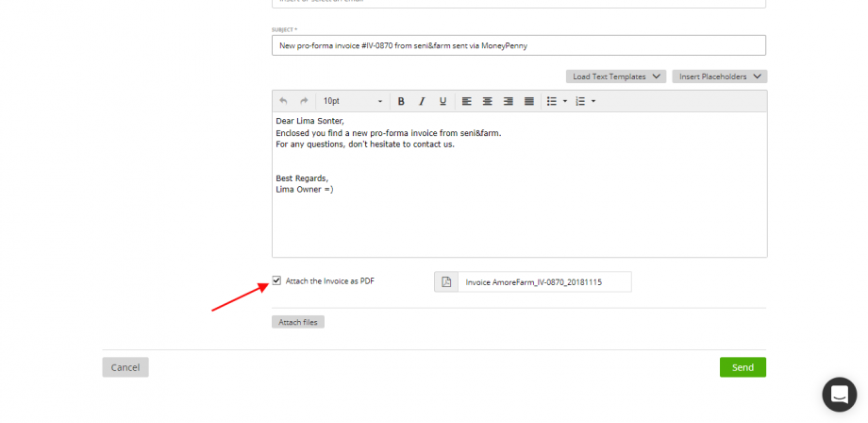Viewport: 868px width, 423px height.
Task: Click the 'Enclosed you find' sentence
Action: pyautogui.click(x=389, y=133)
